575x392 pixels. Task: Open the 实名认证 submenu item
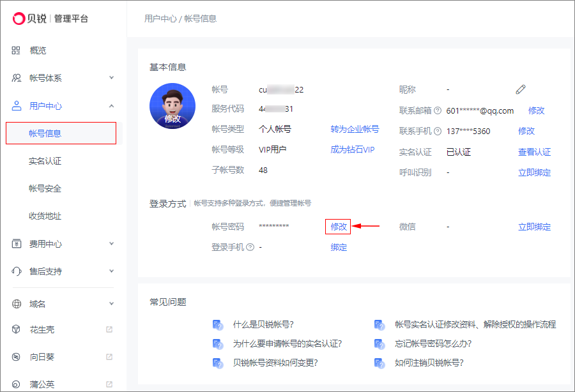pyautogui.click(x=45, y=161)
